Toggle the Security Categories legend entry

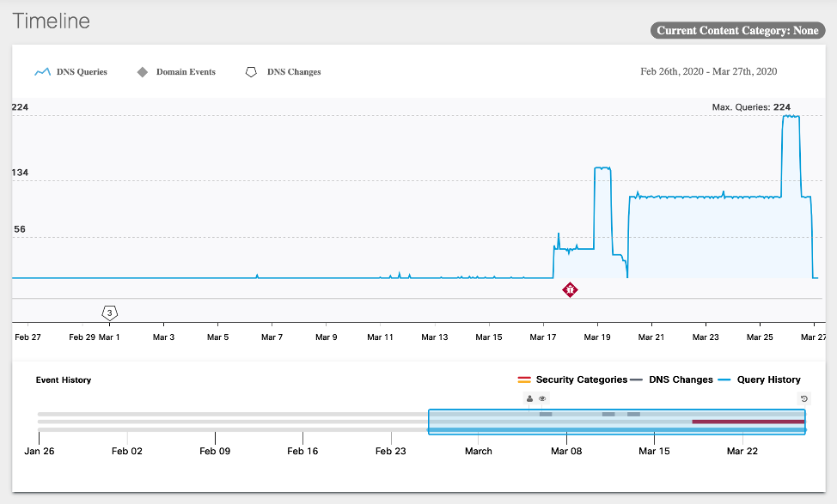pyautogui.click(x=572, y=380)
